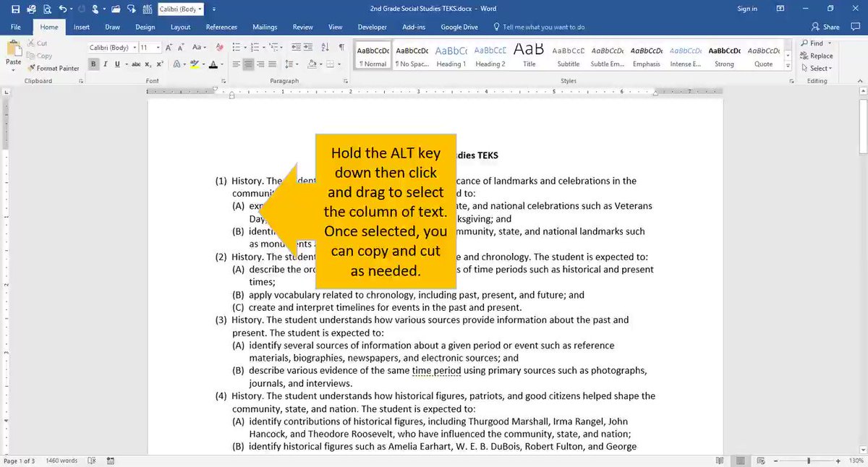The width and height of the screenshot is (868, 467).
Task: Apply the Title style
Action: (529, 56)
